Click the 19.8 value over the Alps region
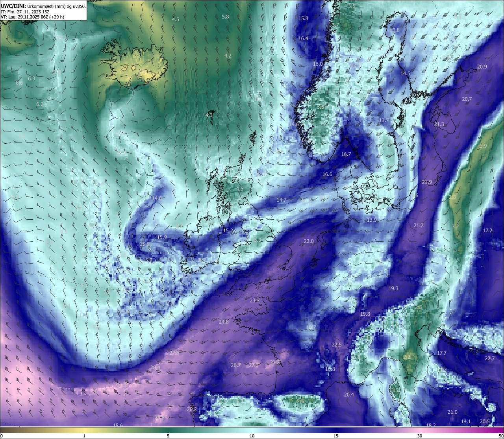Screen dimensions: 504x439 [365, 314]
